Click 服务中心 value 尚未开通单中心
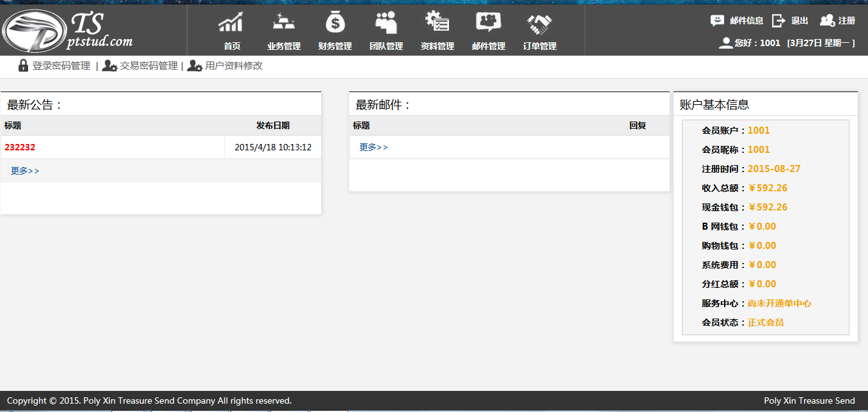Screen dimensions: 868x412 click(779, 303)
